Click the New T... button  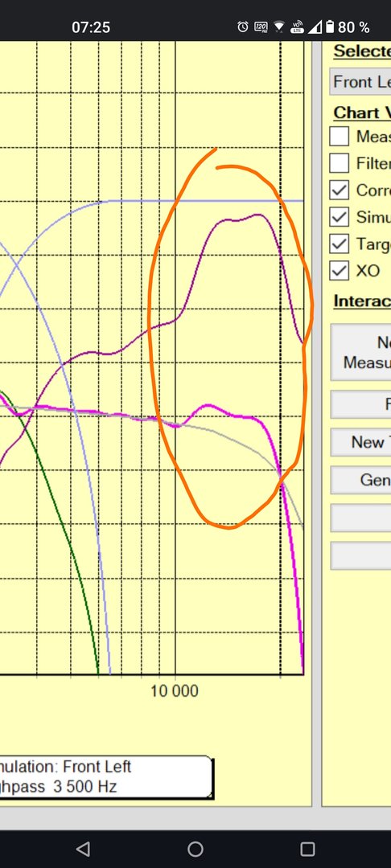[x=361, y=442]
